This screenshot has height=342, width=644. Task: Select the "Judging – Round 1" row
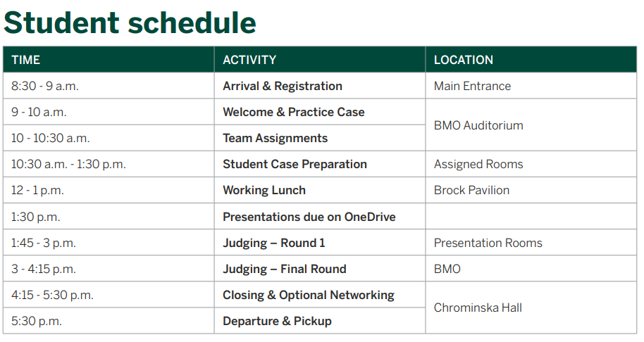click(274, 243)
